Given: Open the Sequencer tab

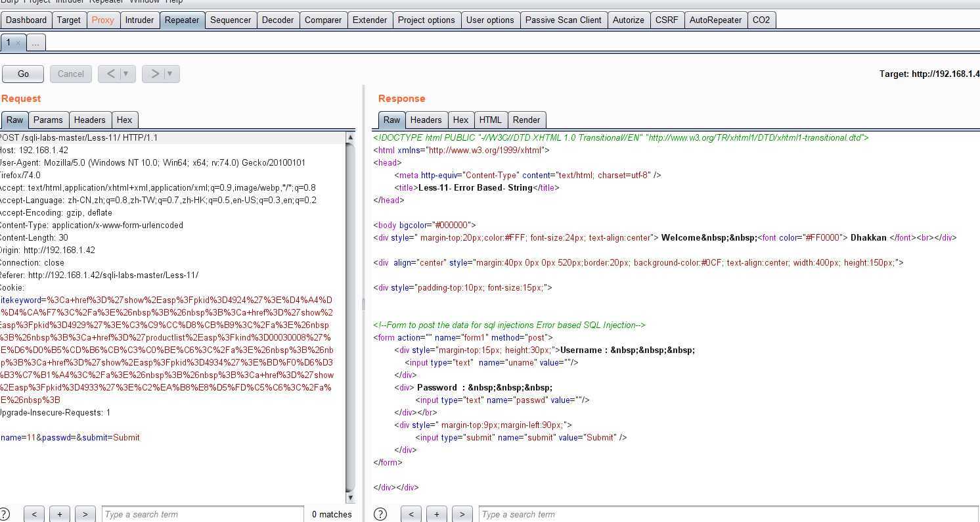Looking at the screenshot, I should pos(231,20).
